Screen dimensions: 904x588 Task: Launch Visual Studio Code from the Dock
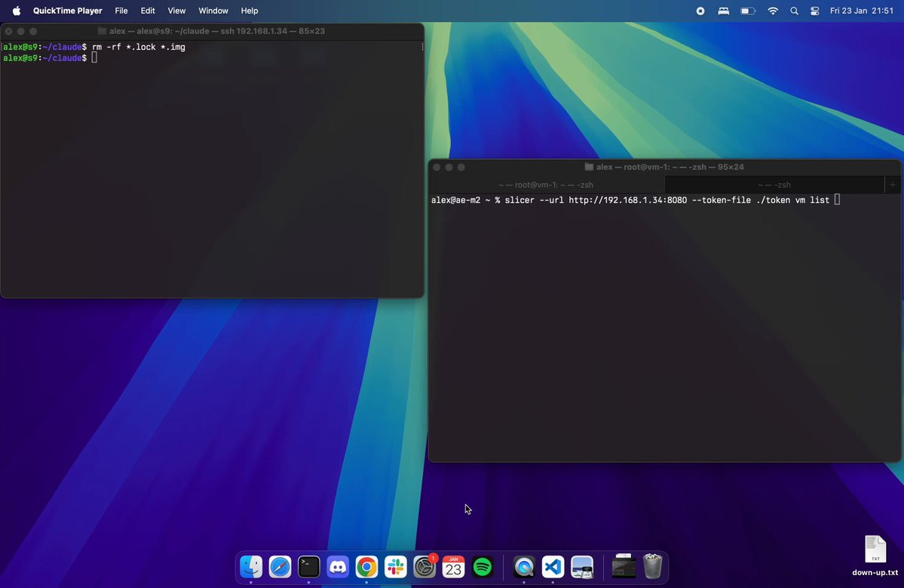pos(553,567)
